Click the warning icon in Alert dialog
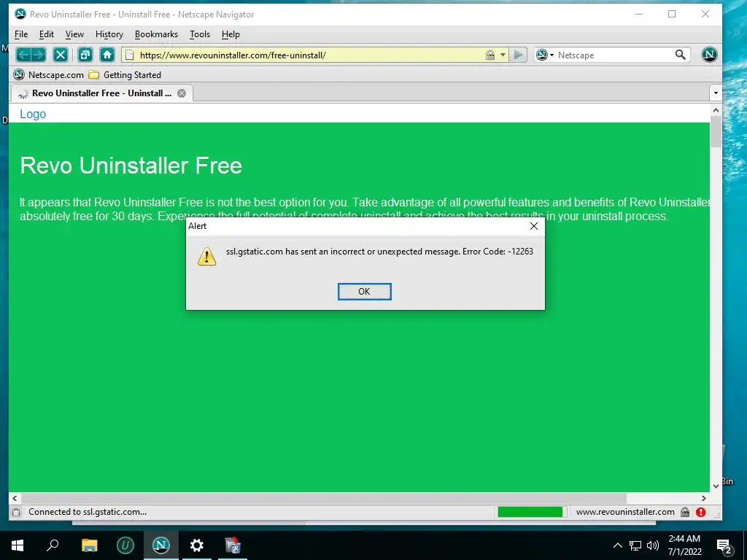Image resolution: width=747 pixels, height=560 pixels. (x=206, y=256)
